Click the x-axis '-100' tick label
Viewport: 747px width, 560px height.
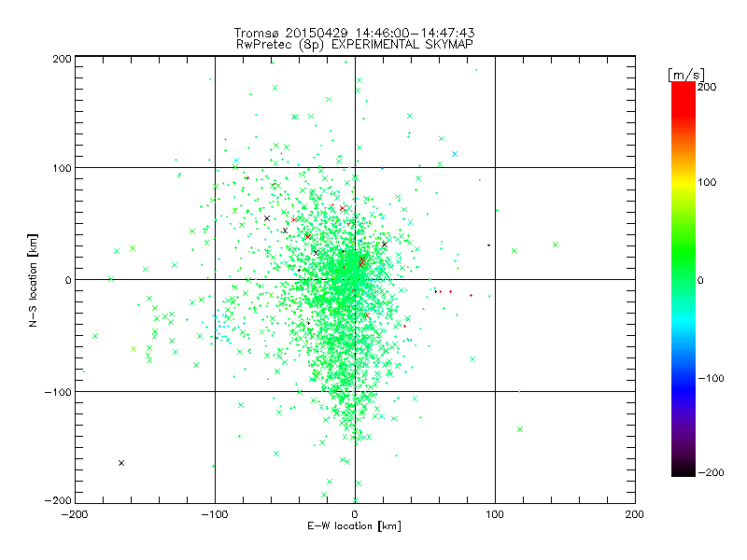click(x=215, y=514)
